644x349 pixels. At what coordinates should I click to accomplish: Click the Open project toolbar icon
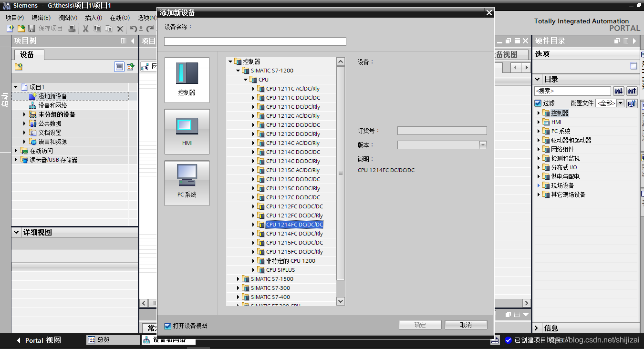pyautogui.click(x=21, y=29)
